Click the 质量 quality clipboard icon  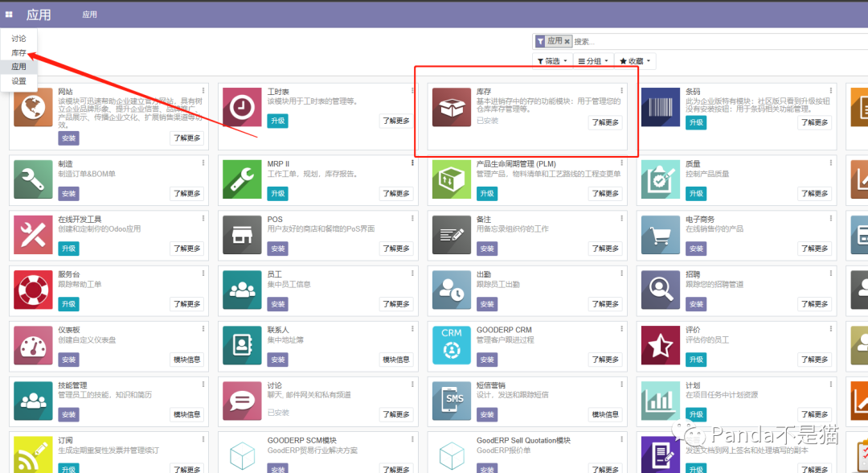click(x=661, y=179)
